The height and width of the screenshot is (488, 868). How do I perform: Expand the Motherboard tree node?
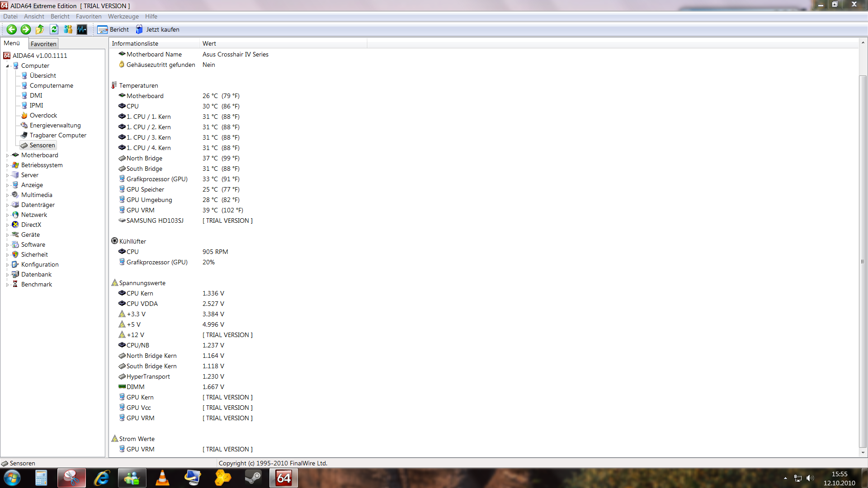[x=7, y=155]
